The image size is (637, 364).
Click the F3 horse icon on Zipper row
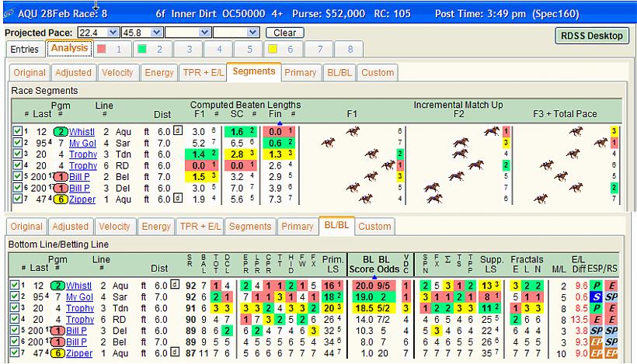click(541, 199)
